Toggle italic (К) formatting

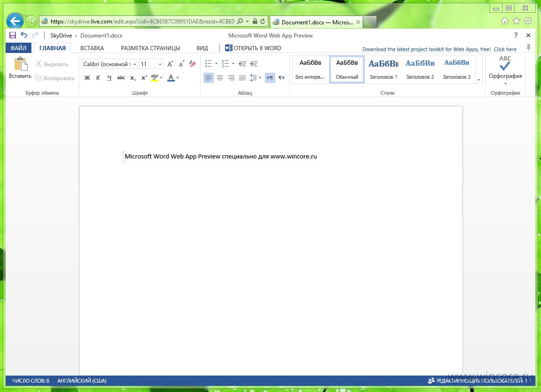98,78
